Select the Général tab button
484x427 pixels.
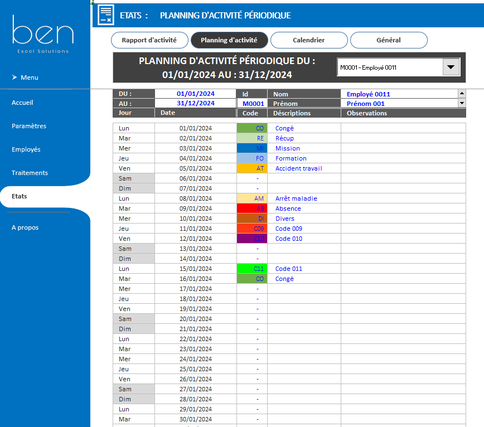coord(389,40)
